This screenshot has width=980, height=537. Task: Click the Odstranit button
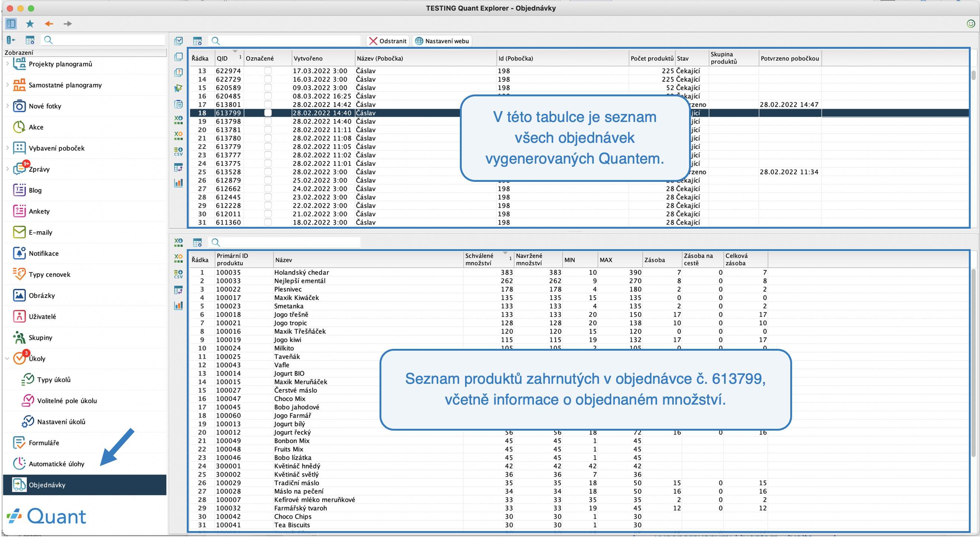(388, 41)
